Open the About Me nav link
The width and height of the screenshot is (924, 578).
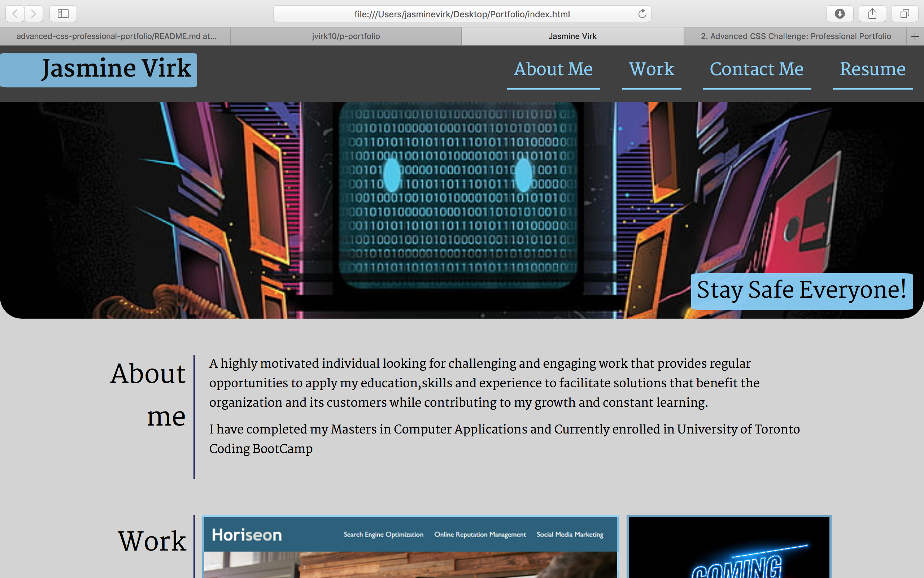[x=553, y=69]
